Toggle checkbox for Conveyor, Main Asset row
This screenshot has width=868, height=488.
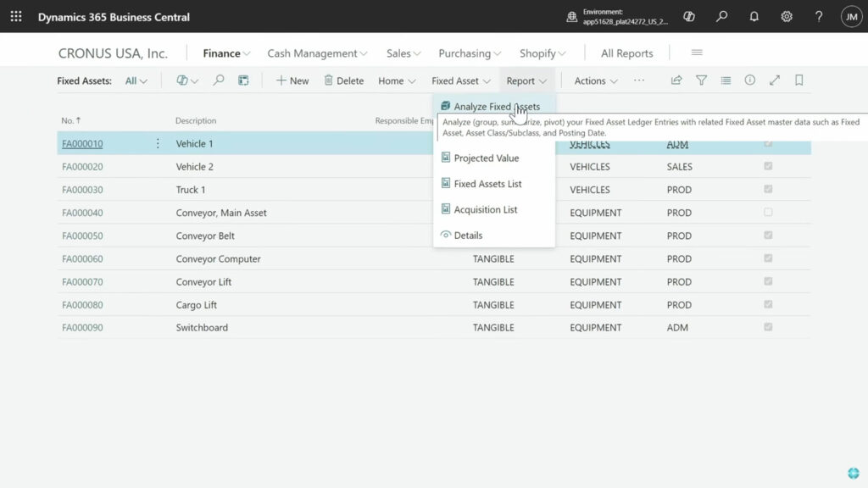768,212
